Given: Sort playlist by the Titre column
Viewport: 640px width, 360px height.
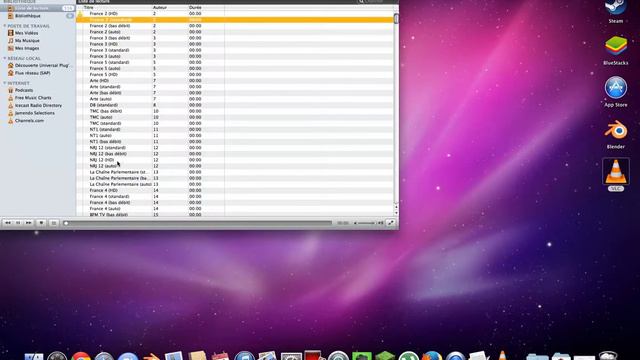Looking at the screenshot, I should point(117,7).
